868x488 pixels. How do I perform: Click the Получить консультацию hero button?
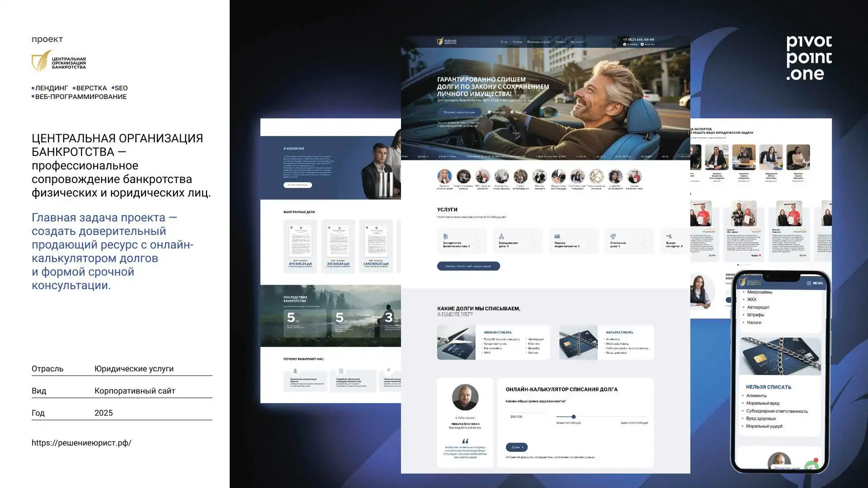coord(459,112)
